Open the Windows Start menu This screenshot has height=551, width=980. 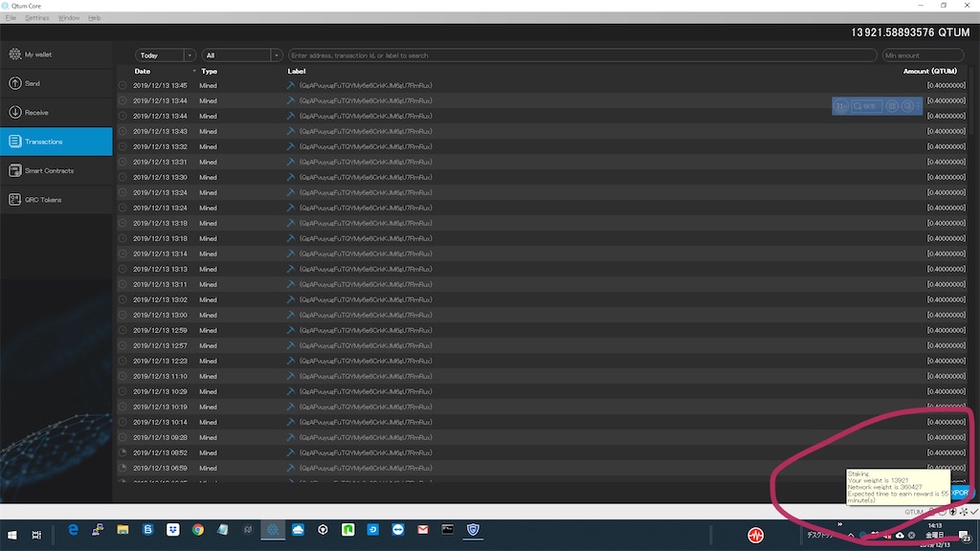click(x=11, y=535)
